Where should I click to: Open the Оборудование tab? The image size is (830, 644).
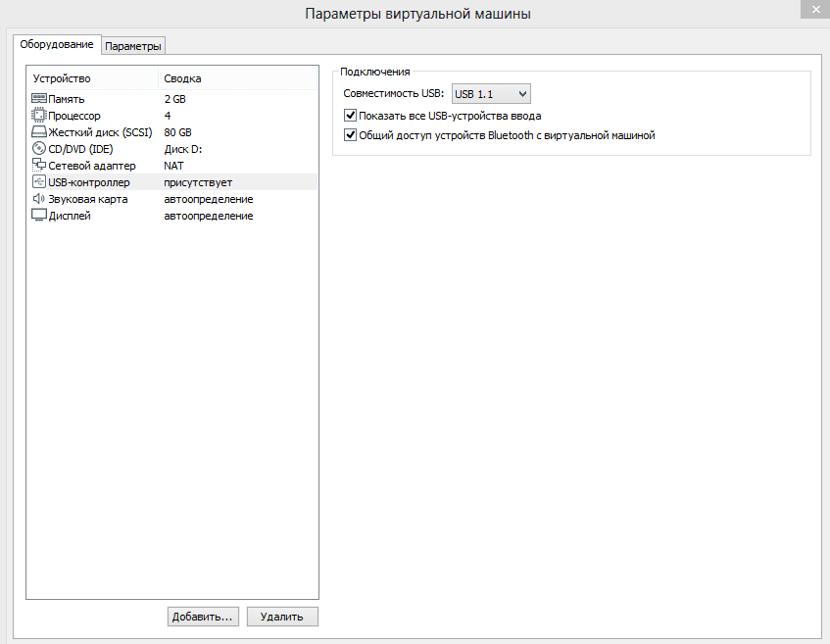tap(57, 45)
